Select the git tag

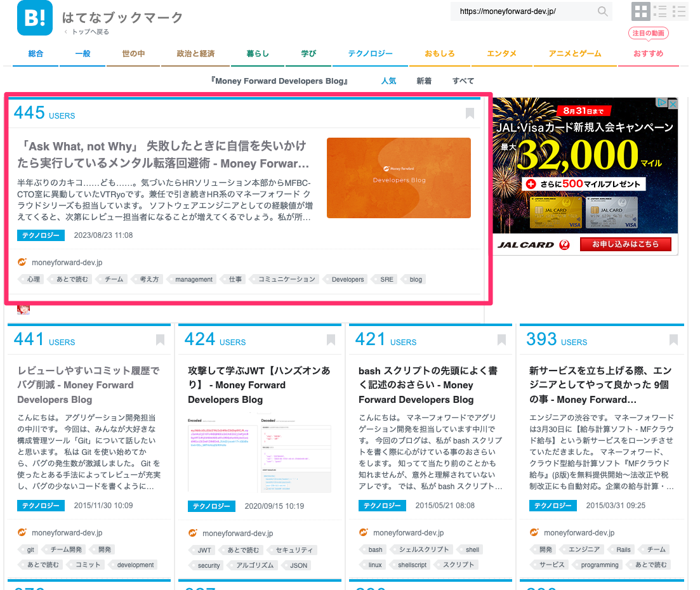28,549
